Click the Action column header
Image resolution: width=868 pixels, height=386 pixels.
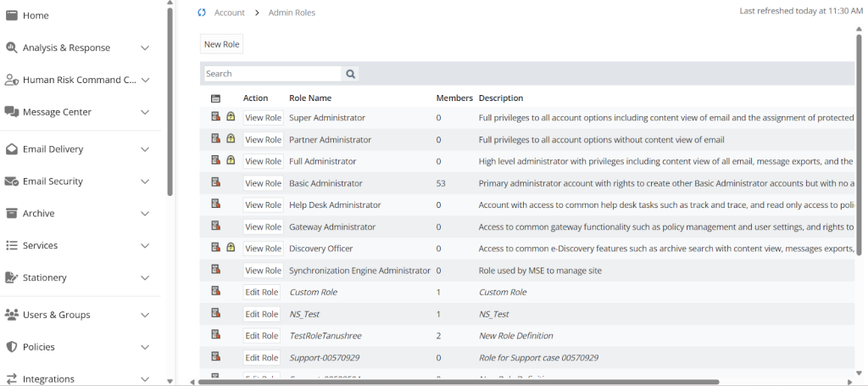255,98
